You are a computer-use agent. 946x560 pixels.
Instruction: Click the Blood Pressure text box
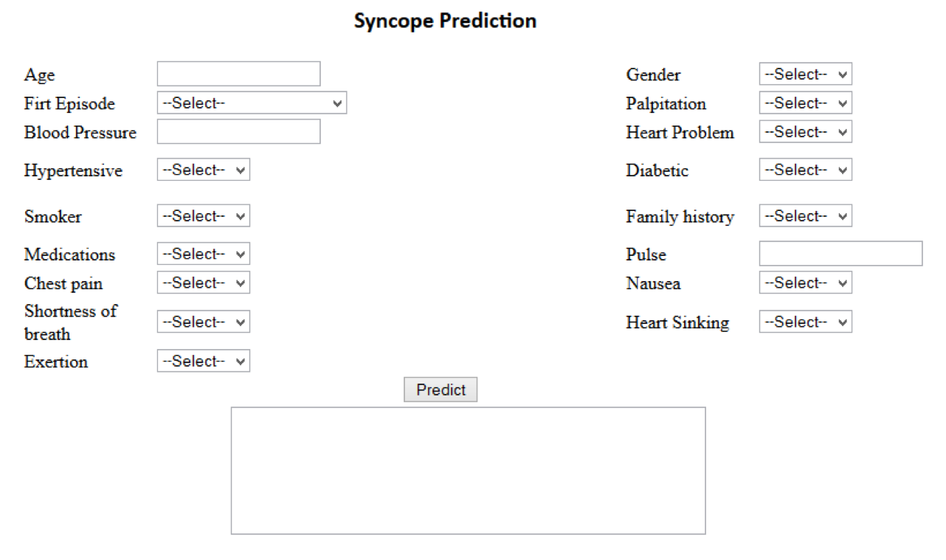[238, 132]
